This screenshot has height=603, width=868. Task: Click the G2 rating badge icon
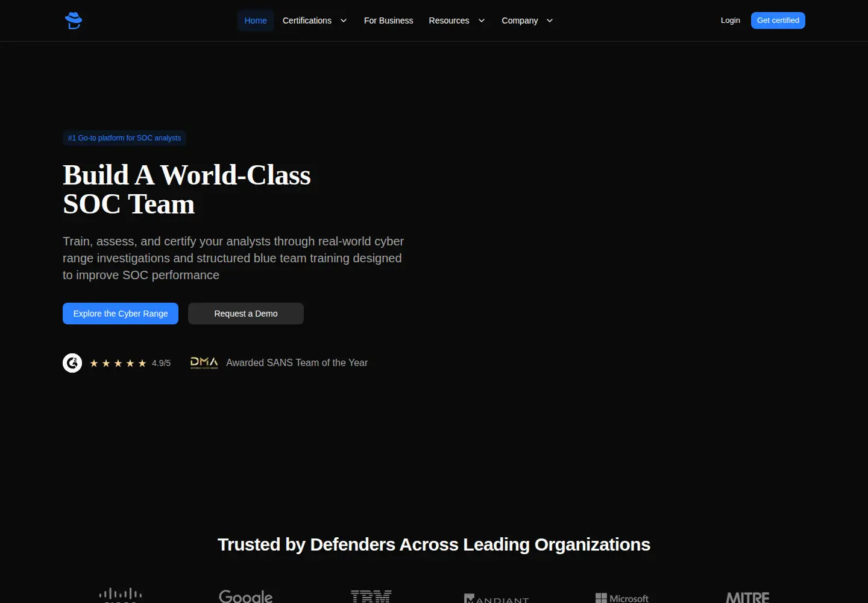tap(72, 363)
